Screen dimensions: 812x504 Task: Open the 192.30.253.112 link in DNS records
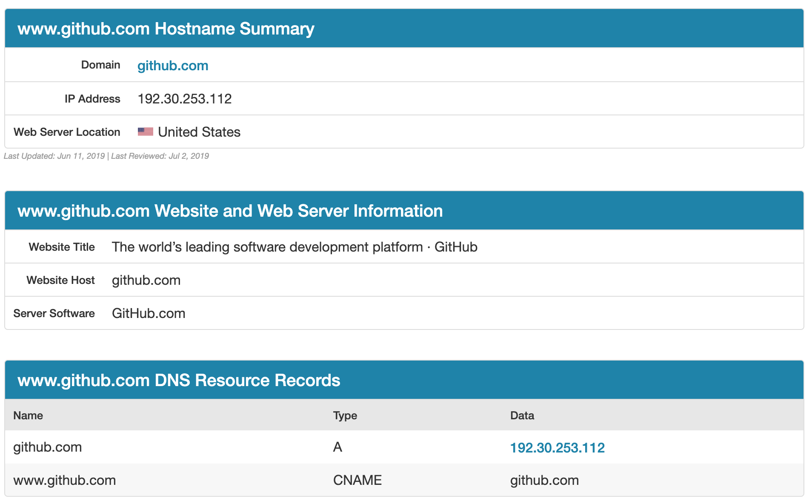557,447
